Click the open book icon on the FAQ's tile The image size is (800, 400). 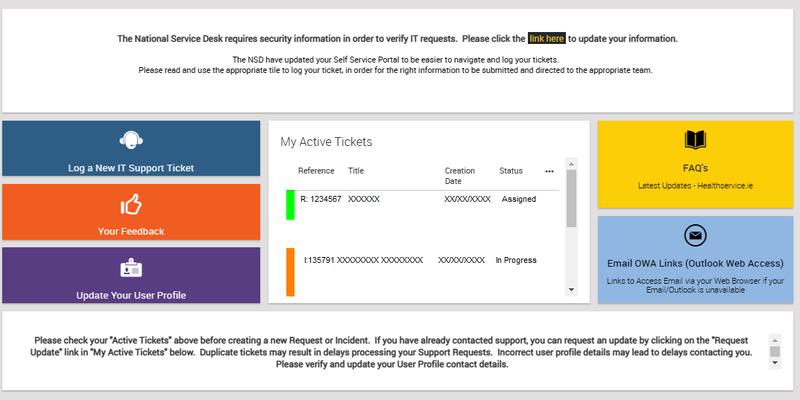[x=695, y=140]
